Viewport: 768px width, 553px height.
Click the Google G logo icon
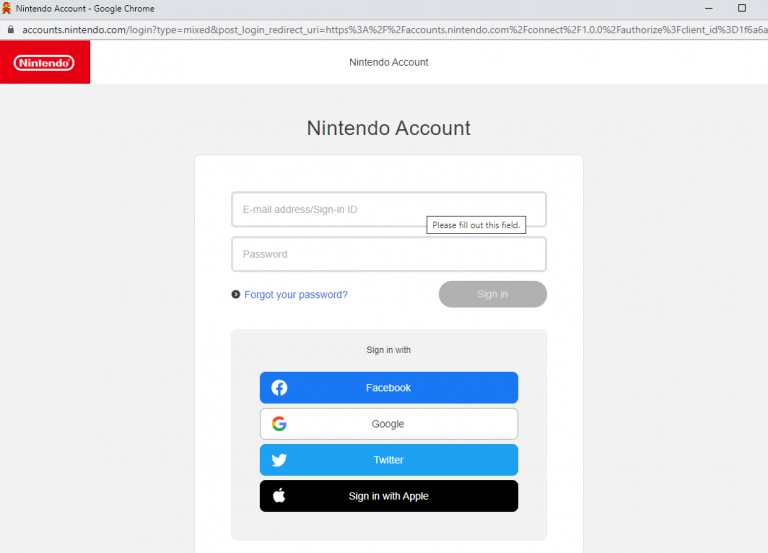pyautogui.click(x=279, y=424)
